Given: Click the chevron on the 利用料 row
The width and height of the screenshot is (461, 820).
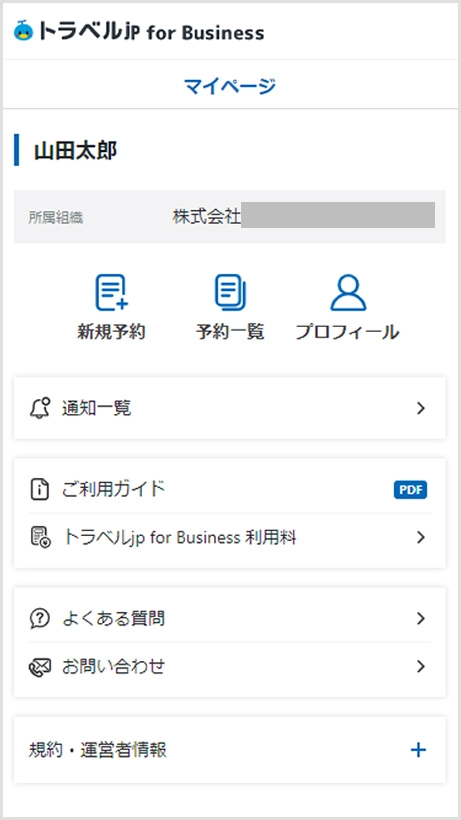Looking at the screenshot, I should point(421,538).
